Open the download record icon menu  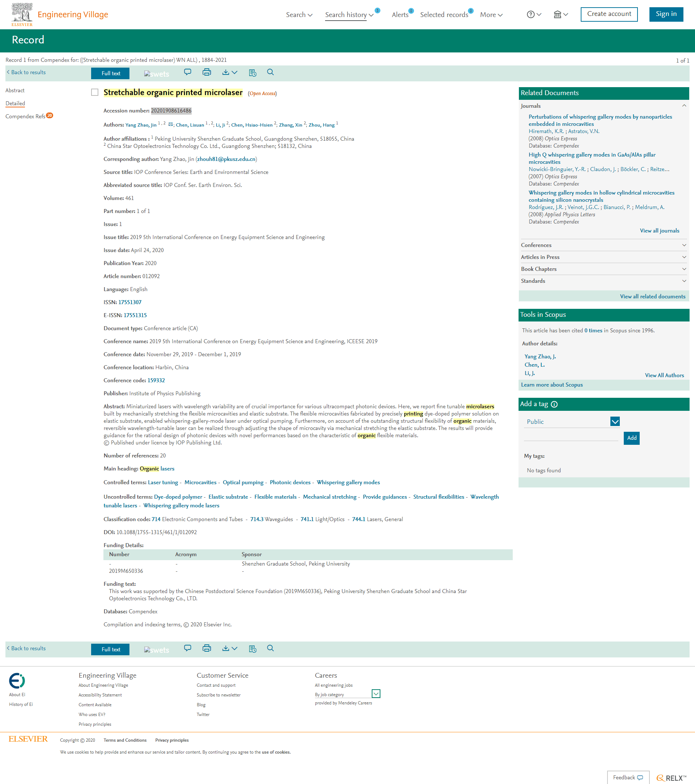(x=230, y=72)
